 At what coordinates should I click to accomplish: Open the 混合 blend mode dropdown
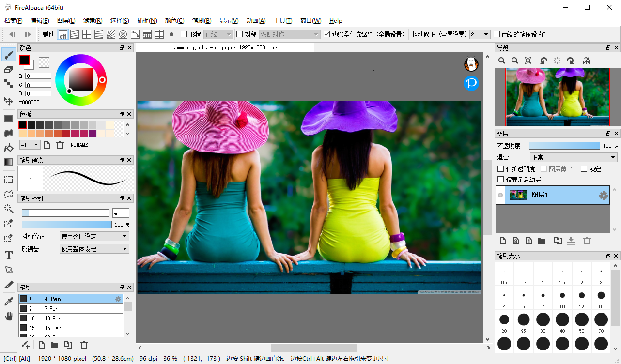click(x=574, y=157)
